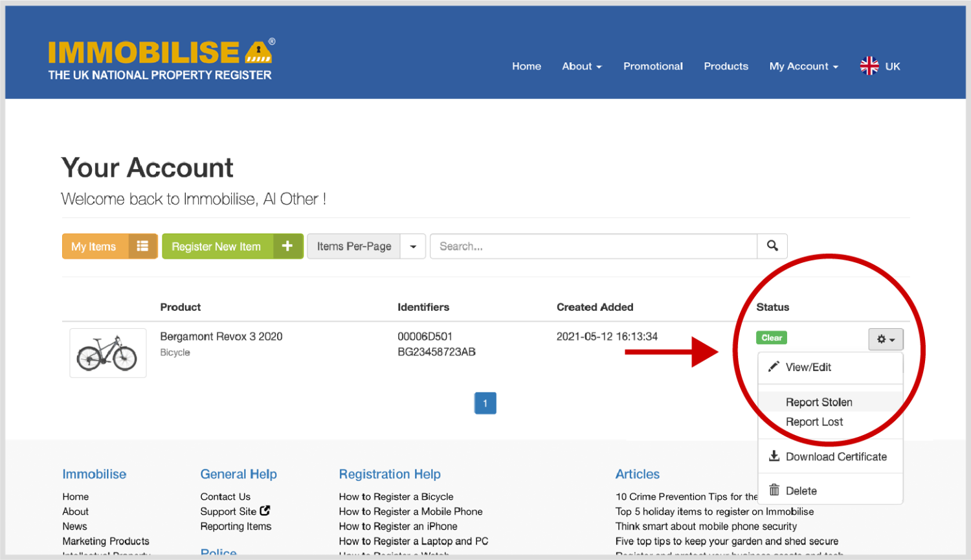Expand the Items Per-Page dropdown arrow
The width and height of the screenshot is (971, 560).
[413, 247]
